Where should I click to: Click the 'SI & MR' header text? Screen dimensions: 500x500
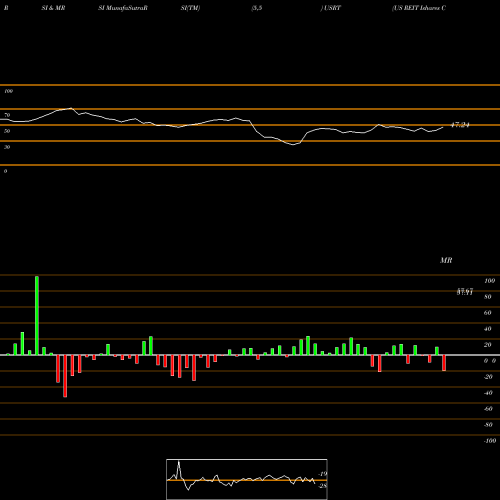[53, 8]
